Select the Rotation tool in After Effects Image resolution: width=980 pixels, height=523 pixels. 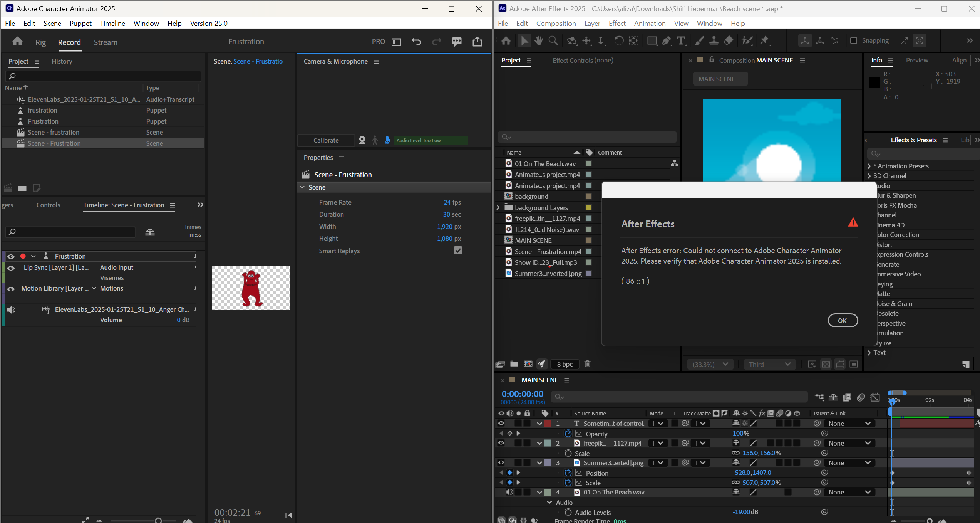pos(619,40)
